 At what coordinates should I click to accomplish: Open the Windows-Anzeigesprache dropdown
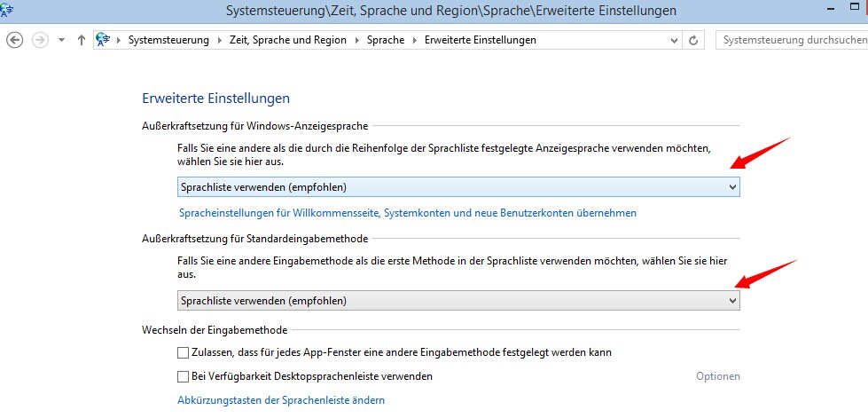458,187
